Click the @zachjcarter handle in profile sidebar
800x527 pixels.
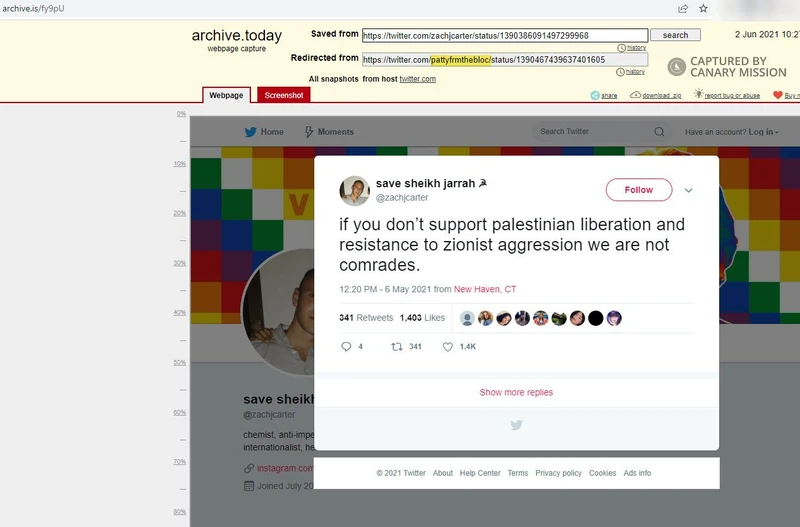pyautogui.click(x=269, y=415)
